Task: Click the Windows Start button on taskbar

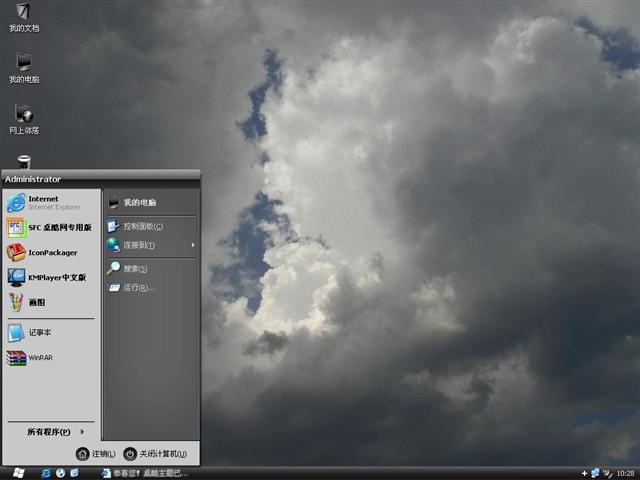Action: coord(18,473)
